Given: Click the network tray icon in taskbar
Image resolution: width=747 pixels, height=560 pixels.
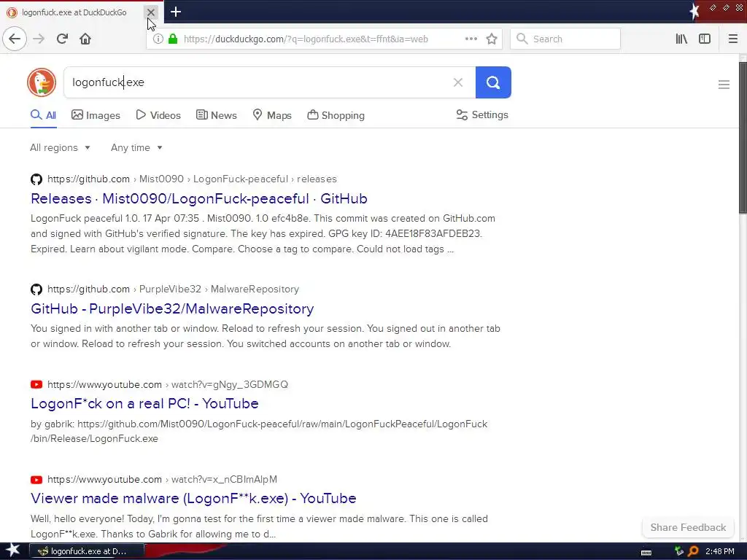Looking at the screenshot, I should (679, 551).
